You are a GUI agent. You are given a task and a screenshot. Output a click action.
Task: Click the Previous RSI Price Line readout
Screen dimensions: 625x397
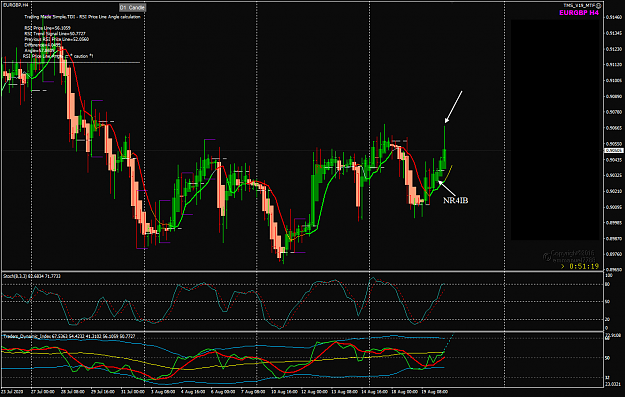point(57,39)
